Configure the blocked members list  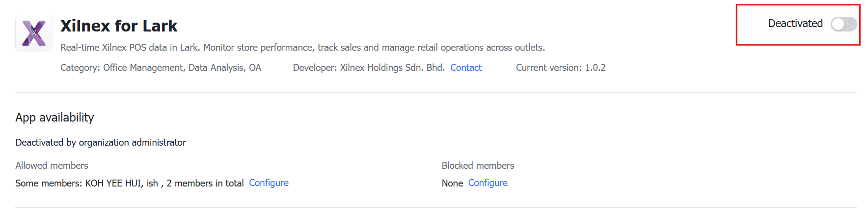(488, 183)
